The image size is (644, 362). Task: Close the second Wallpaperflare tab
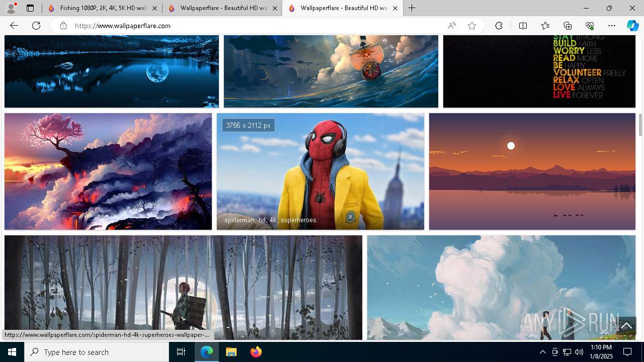pyautogui.click(x=275, y=8)
